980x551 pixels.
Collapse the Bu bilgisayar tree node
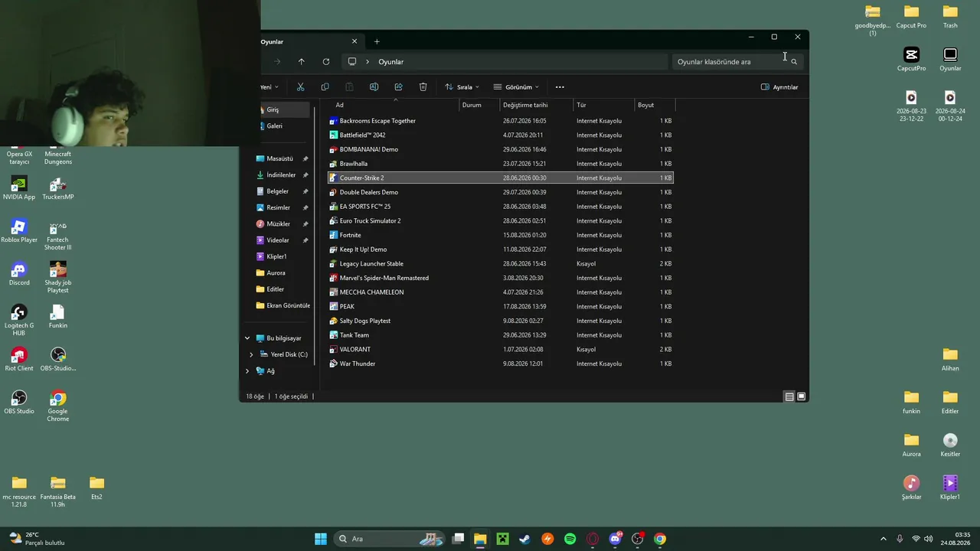pyautogui.click(x=247, y=338)
